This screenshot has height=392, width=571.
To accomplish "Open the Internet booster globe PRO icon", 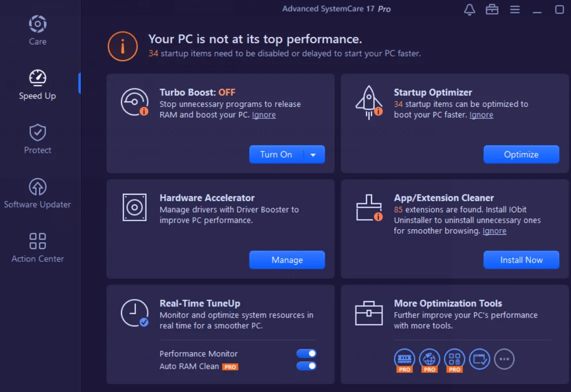I will pyautogui.click(x=429, y=359).
